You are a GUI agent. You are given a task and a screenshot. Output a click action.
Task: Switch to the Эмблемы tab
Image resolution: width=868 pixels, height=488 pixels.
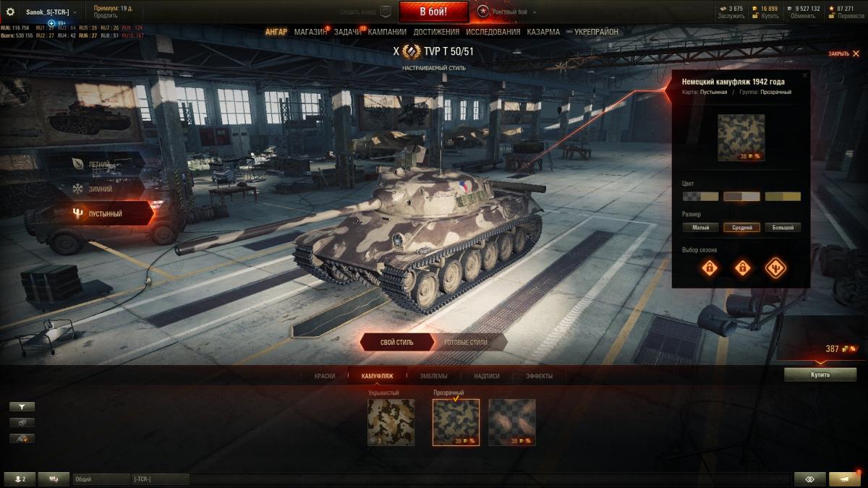[x=433, y=376]
